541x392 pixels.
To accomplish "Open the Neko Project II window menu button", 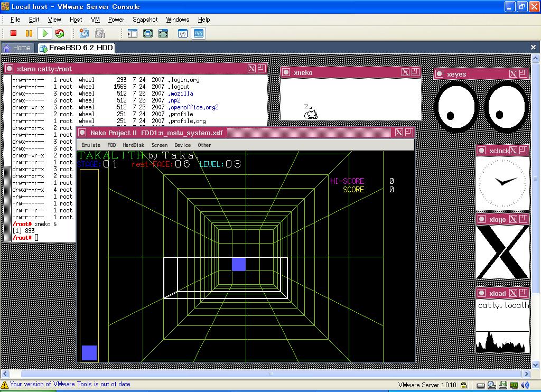I will (82, 133).
